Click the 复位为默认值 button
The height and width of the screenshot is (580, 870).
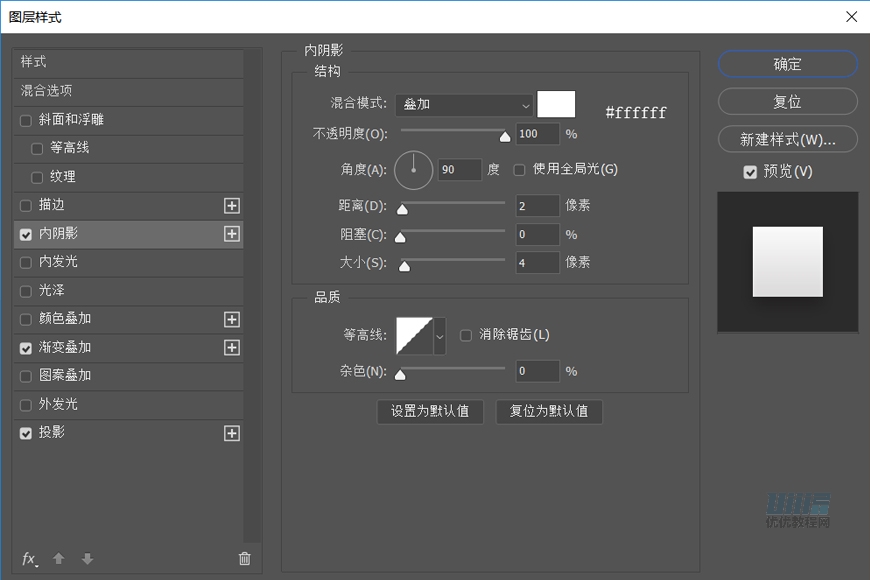click(x=549, y=411)
